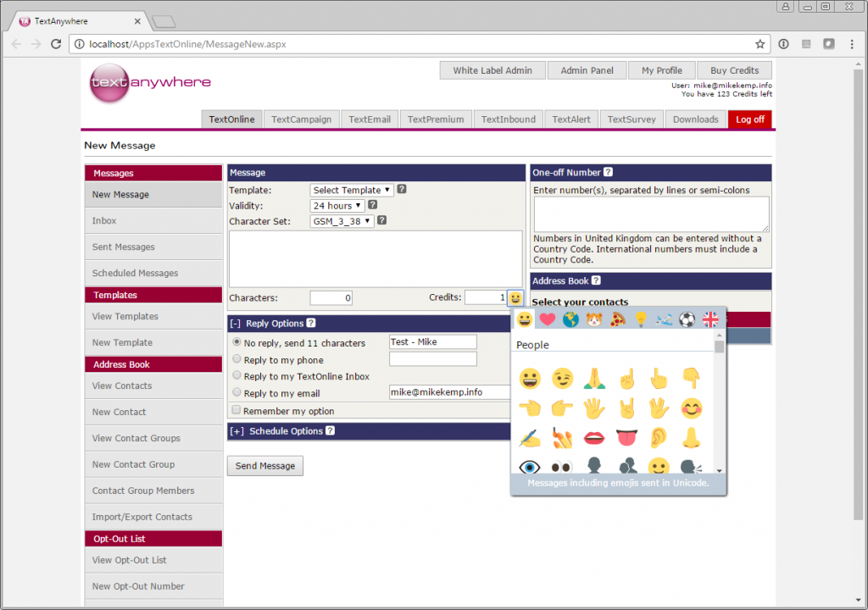Click the Buy Credits button
This screenshot has height=610, width=868.
coord(734,70)
